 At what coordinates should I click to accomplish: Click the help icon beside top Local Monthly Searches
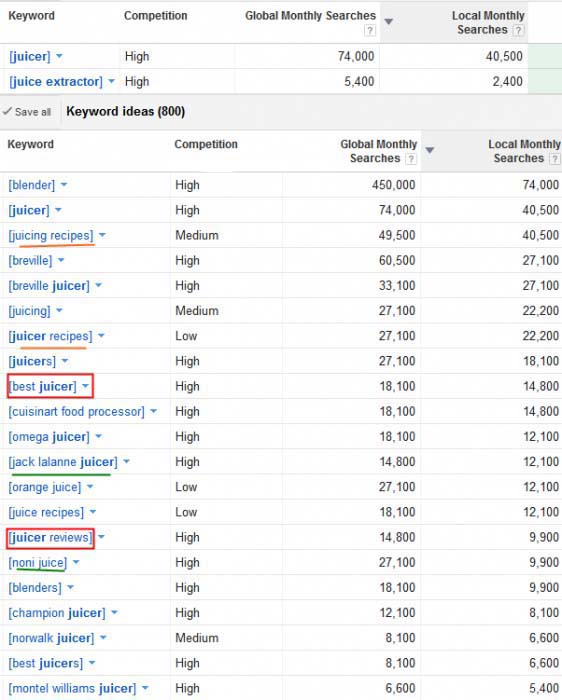click(518, 30)
